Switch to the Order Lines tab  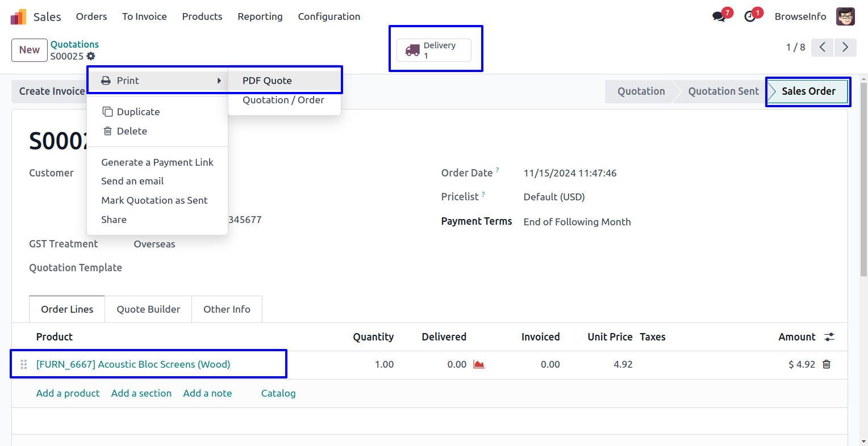(x=67, y=309)
